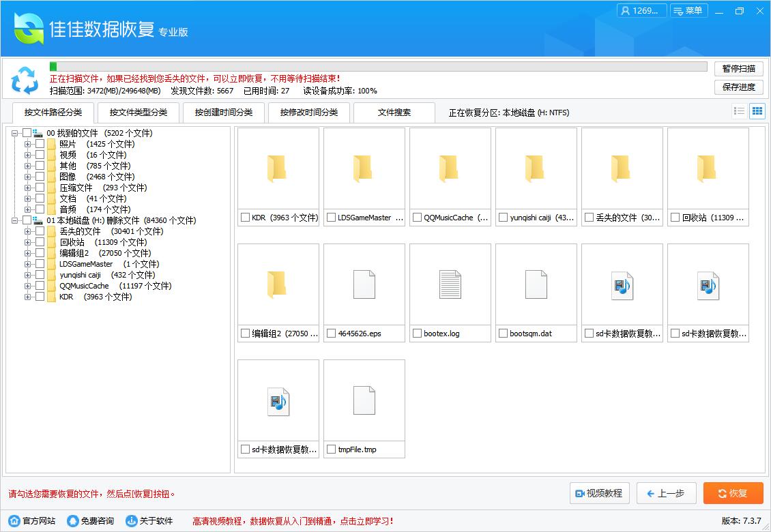Click the 暂停扫描 button
This screenshot has width=771, height=532.
point(738,68)
